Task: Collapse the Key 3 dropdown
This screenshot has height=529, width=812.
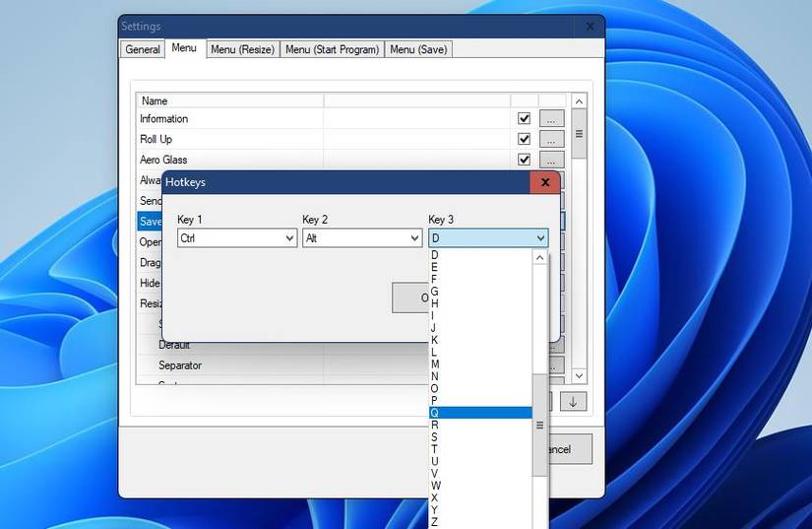Action: [x=488, y=238]
